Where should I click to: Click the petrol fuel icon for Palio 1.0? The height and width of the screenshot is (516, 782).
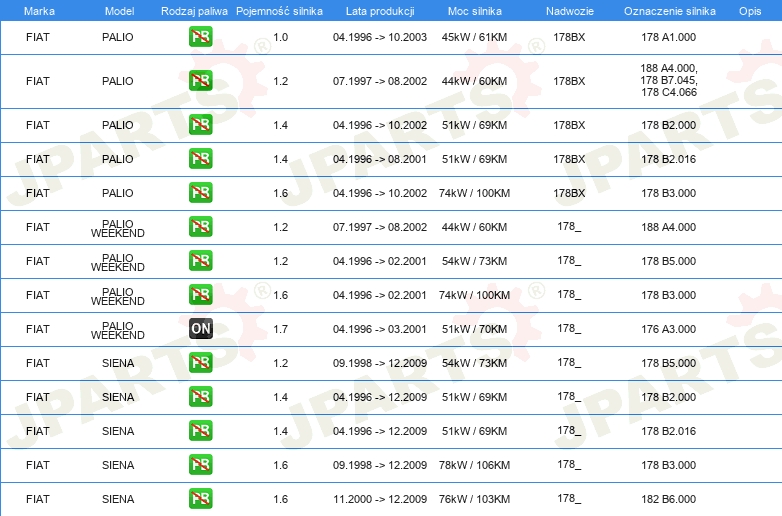200,37
